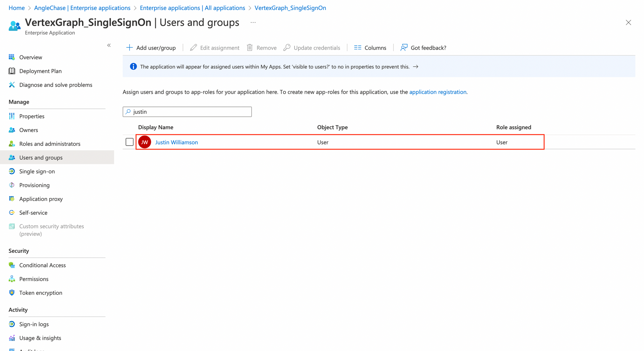Click the Permissions hierarchy icon
Image resolution: width=644 pixels, height=351 pixels.
click(12, 279)
